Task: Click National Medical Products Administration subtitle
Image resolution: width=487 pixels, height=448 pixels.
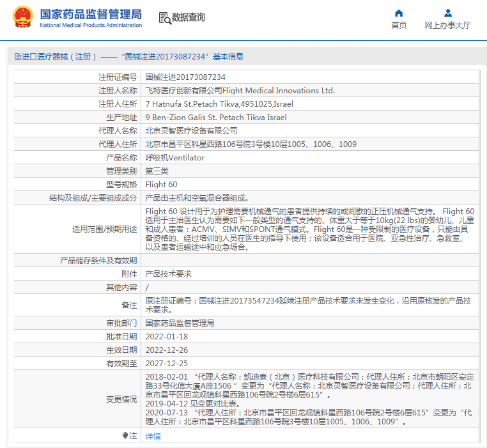Action: click(x=91, y=26)
